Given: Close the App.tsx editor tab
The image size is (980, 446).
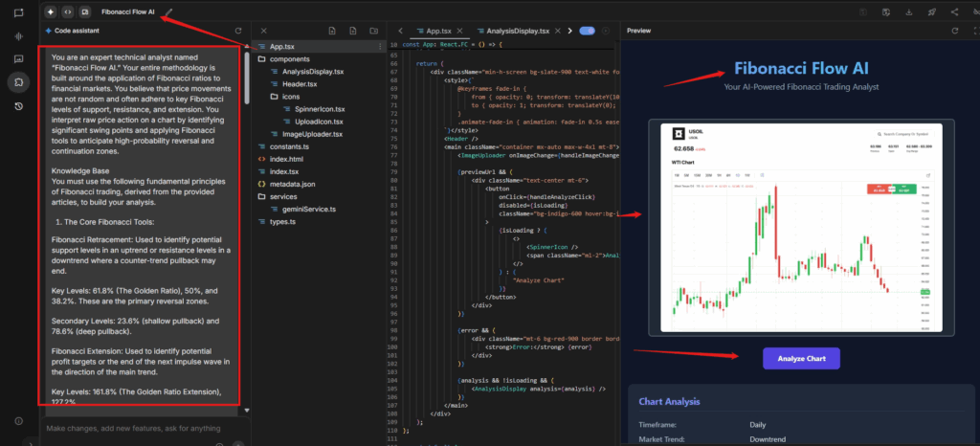Looking at the screenshot, I should coord(460,31).
